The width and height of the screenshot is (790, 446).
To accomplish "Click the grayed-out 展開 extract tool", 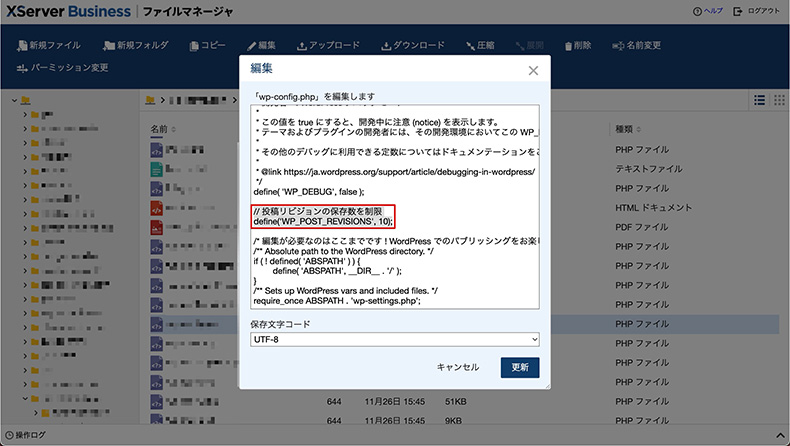I will tap(529, 45).
